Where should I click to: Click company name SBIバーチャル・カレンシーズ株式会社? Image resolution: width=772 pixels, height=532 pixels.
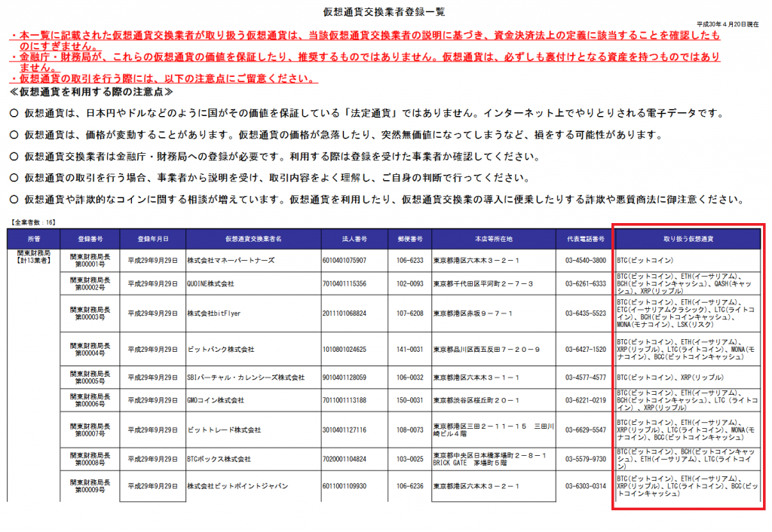[246, 378]
